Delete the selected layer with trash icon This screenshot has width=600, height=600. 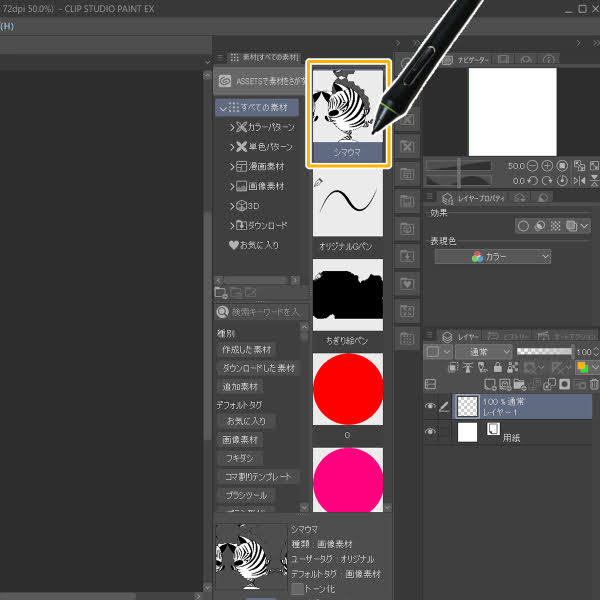point(594,384)
